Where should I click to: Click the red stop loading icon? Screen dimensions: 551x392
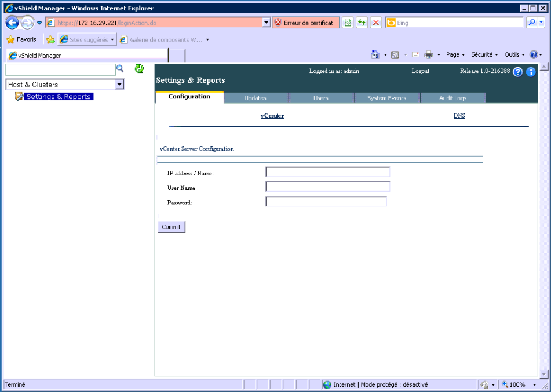[376, 23]
